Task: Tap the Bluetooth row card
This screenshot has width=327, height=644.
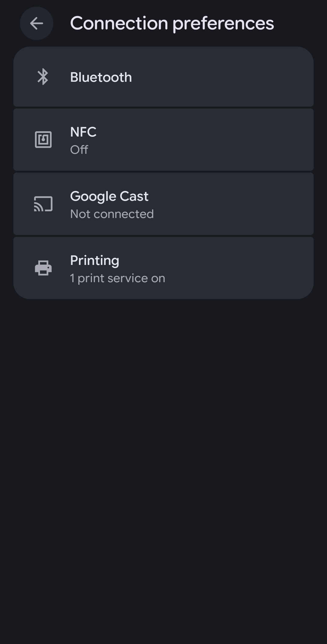Action: tap(212, 77)
